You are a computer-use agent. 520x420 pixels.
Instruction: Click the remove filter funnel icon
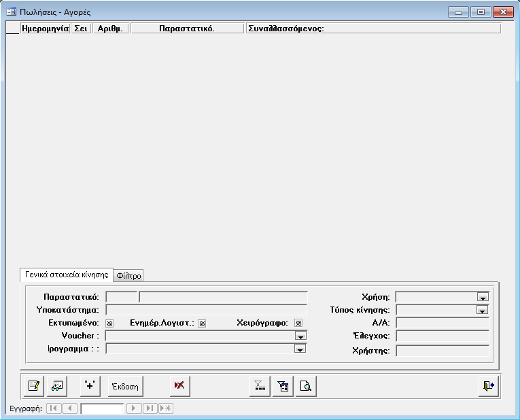pyautogui.click(x=260, y=386)
